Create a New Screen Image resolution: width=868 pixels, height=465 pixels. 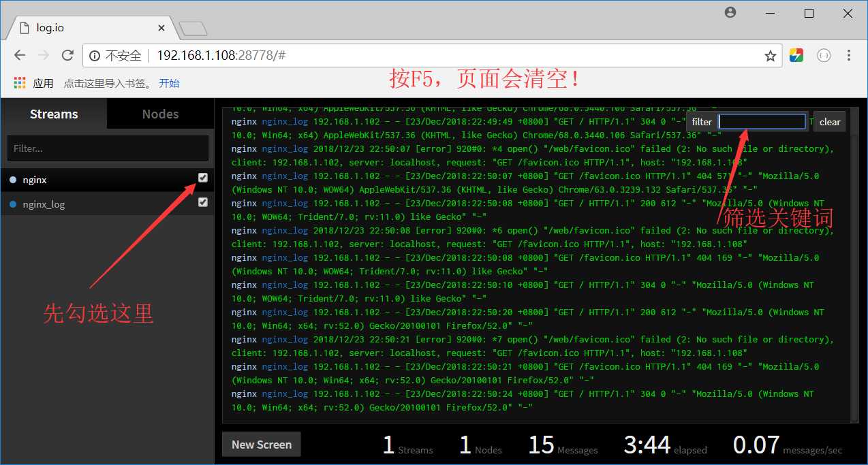tap(262, 445)
